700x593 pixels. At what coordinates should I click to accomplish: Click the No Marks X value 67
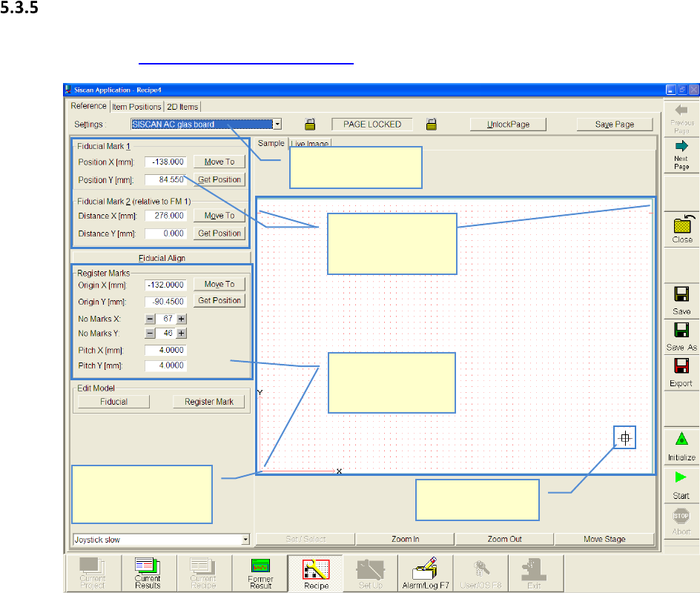click(x=166, y=319)
